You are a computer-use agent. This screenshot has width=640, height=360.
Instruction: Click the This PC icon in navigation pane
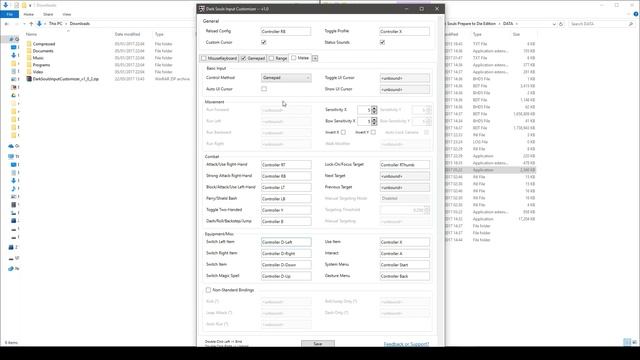coord(11,156)
